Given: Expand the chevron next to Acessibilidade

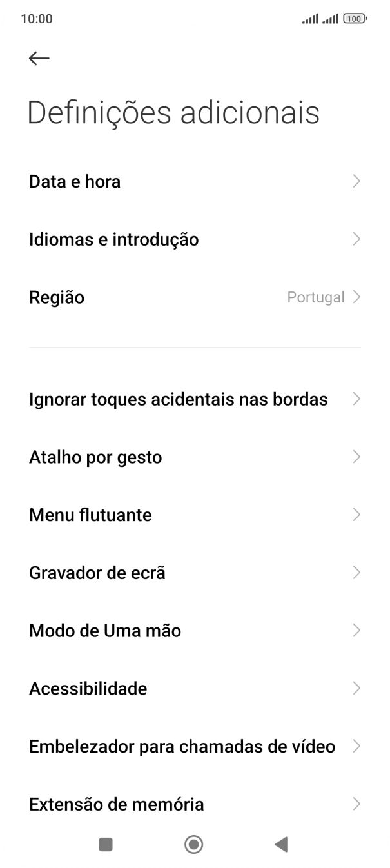Looking at the screenshot, I should pos(356,688).
